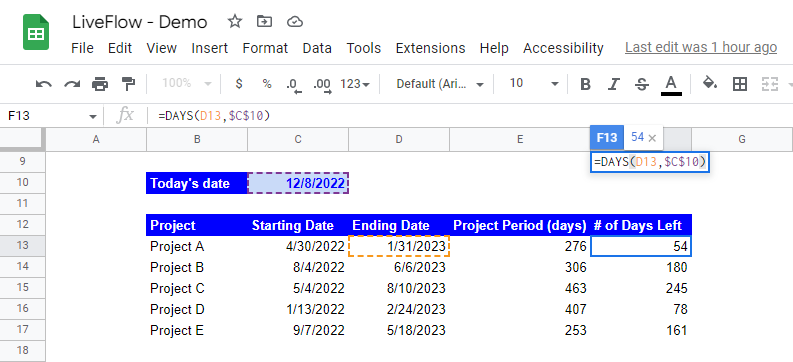Open the zoom 100% dropdown

[x=187, y=83]
